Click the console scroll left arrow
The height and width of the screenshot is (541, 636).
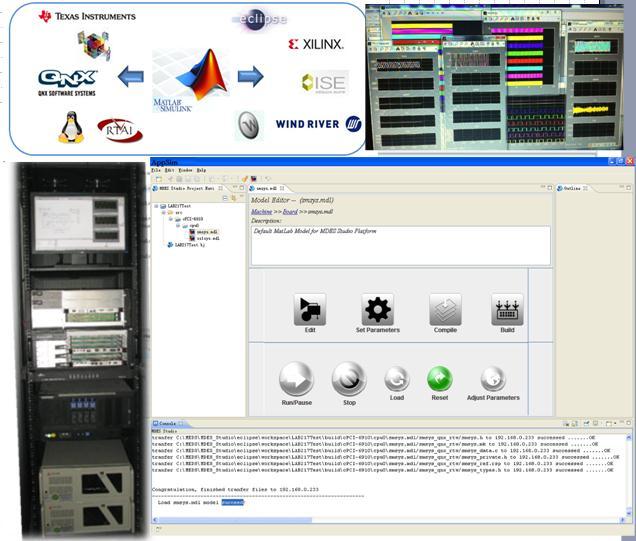click(x=155, y=520)
